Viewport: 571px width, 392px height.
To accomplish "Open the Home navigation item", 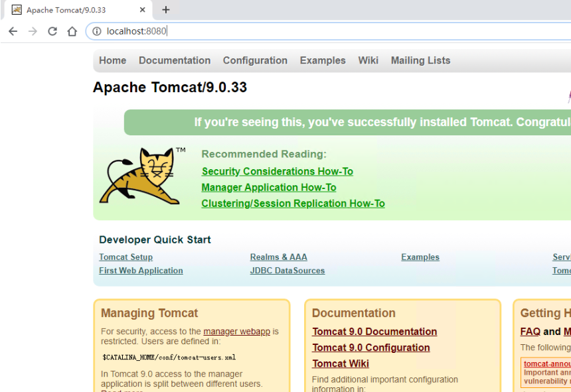I will 112,60.
